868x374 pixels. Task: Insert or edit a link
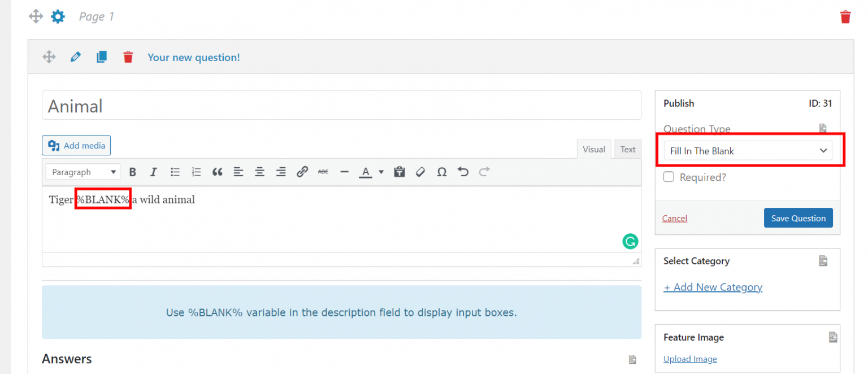(302, 172)
